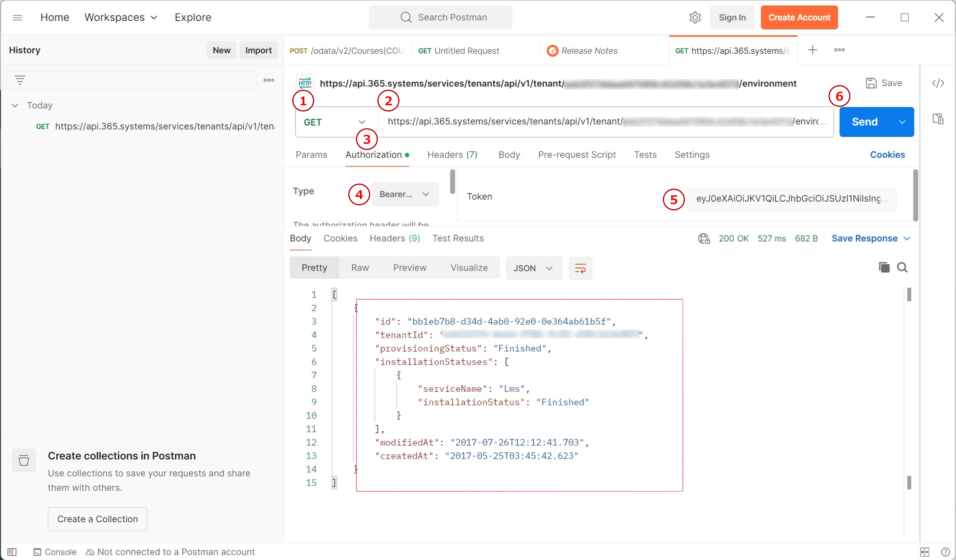The width and height of the screenshot is (956, 560).
Task: Click the search magnifier icon in Search Postman
Action: (x=406, y=17)
